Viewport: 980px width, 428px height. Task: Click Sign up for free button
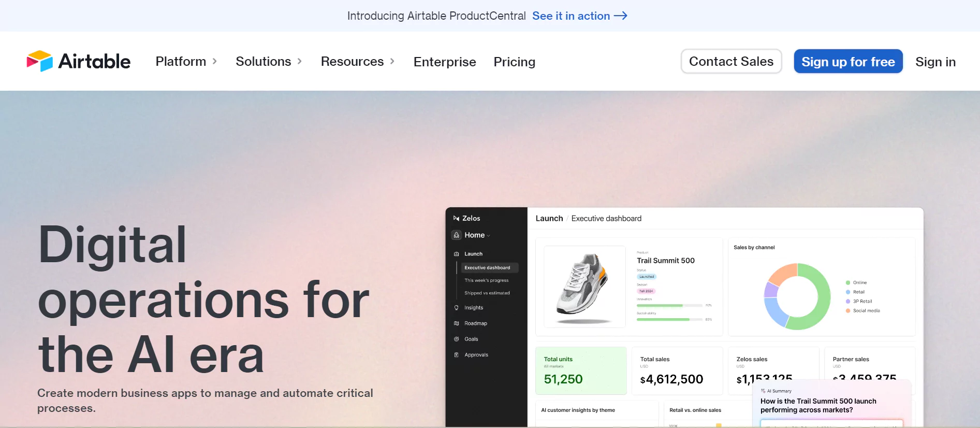coord(848,61)
